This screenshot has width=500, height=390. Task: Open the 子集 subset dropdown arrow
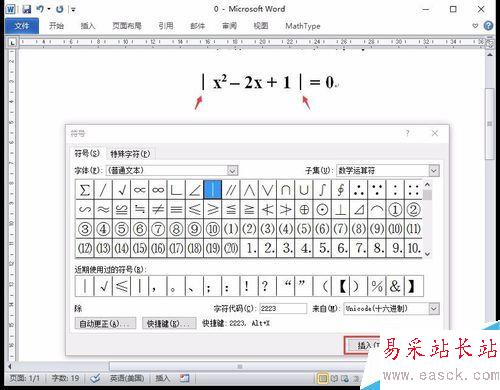point(434,171)
